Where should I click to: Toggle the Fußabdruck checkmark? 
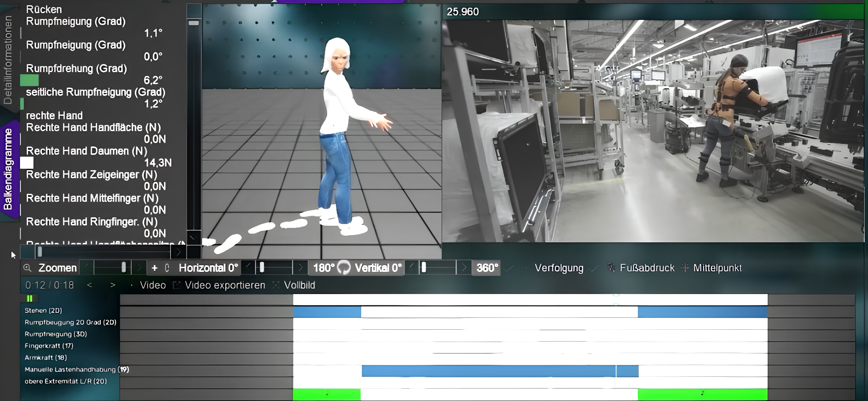coord(595,268)
